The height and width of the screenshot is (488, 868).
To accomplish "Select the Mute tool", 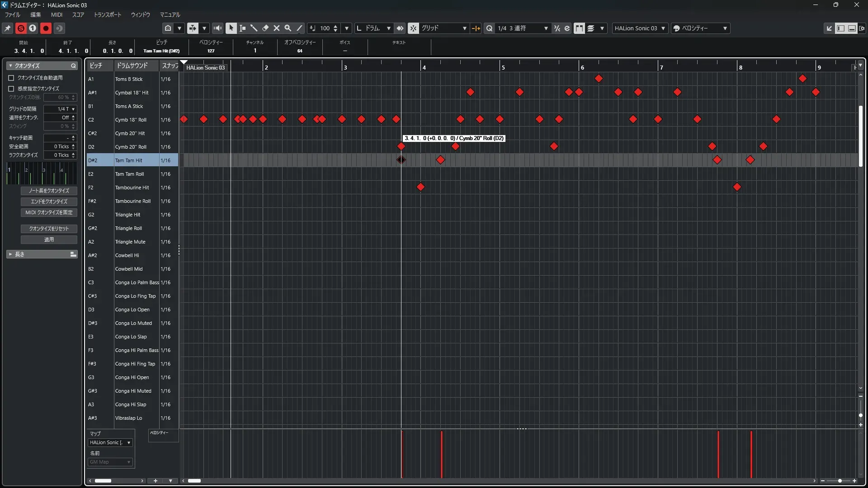I will 277,28.
